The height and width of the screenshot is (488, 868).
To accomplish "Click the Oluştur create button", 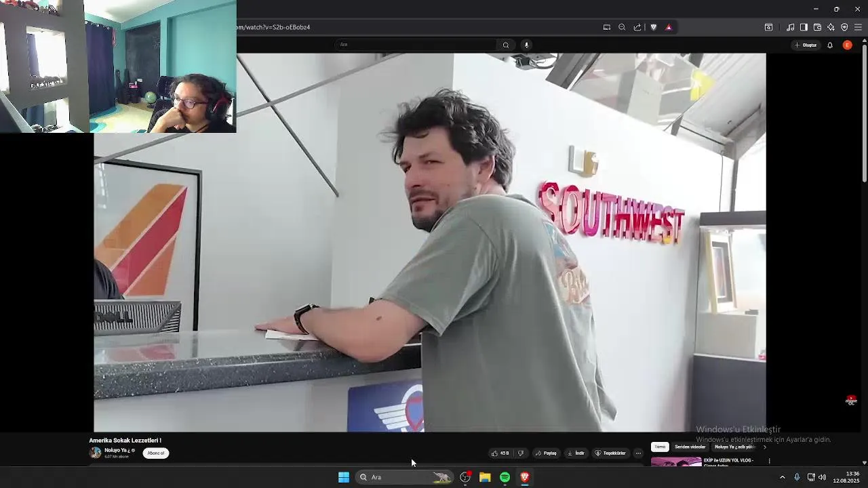I will (x=806, y=45).
